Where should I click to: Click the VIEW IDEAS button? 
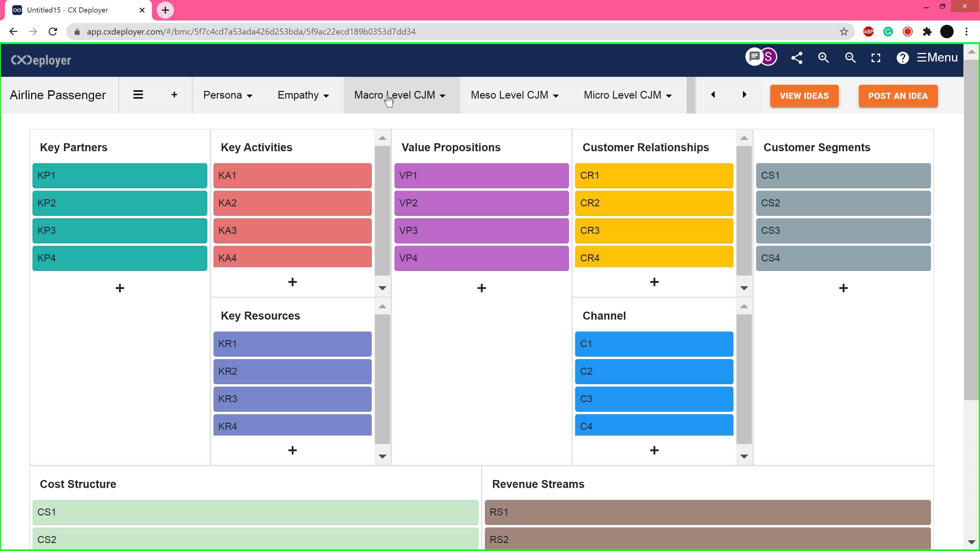pyautogui.click(x=804, y=96)
